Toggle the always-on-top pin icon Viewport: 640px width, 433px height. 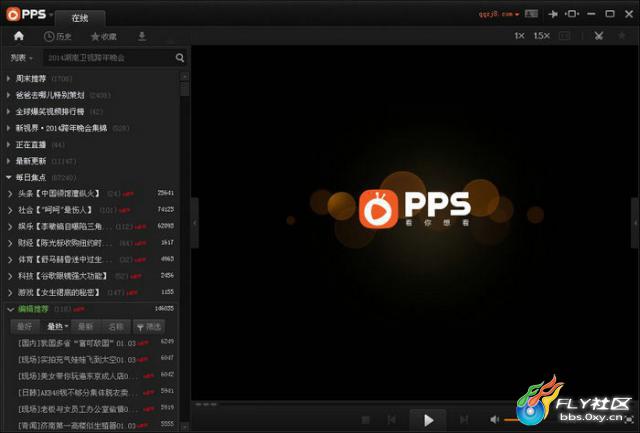tap(553, 14)
